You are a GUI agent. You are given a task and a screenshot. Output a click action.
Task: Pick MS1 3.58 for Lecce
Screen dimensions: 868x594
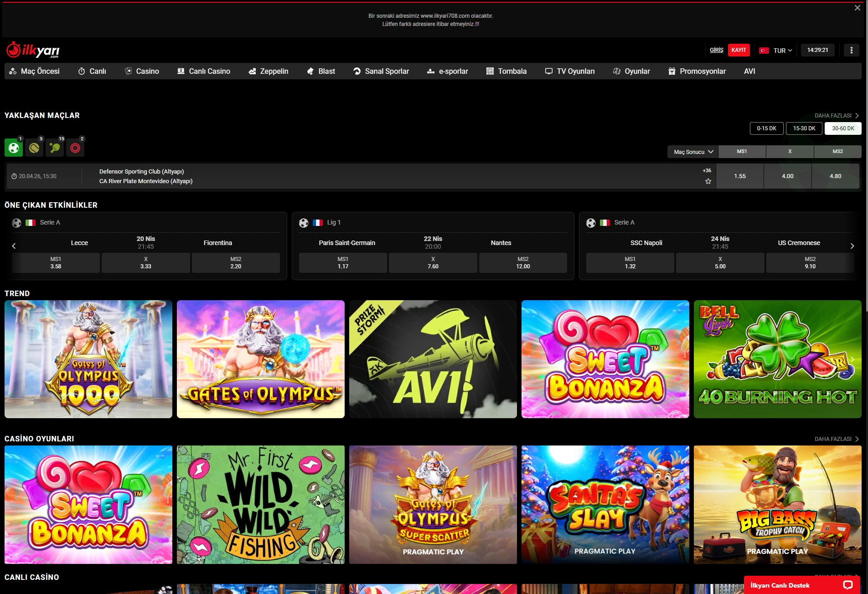pyautogui.click(x=56, y=263)
